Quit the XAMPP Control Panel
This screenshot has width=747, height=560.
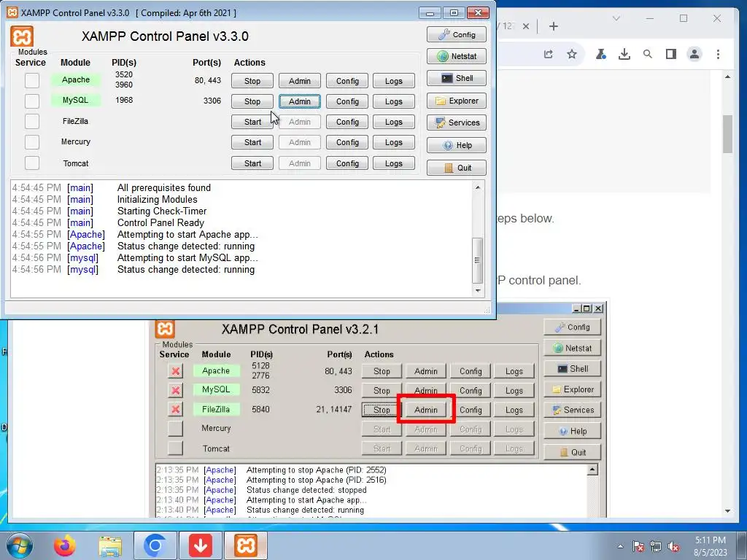point(457,168)
